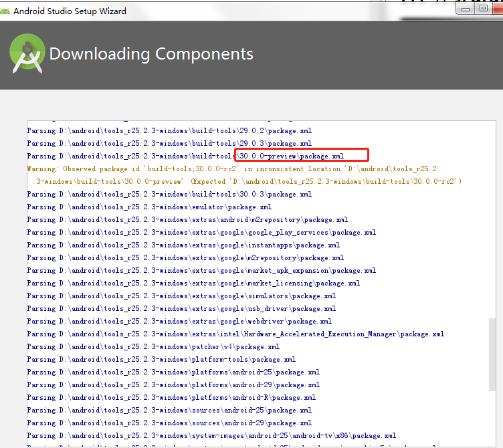
Task: Click the platforms\android-R package.xml log line
Action: pyautogui.click(x=171, y=398)
